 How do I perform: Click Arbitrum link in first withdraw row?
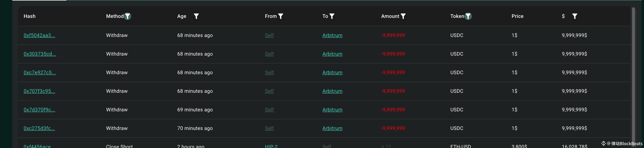pyautogui.click(x=332, y=35)
